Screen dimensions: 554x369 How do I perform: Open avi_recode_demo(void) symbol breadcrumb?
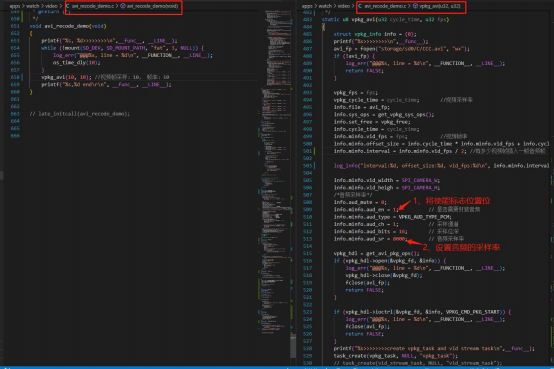(152, 6)
